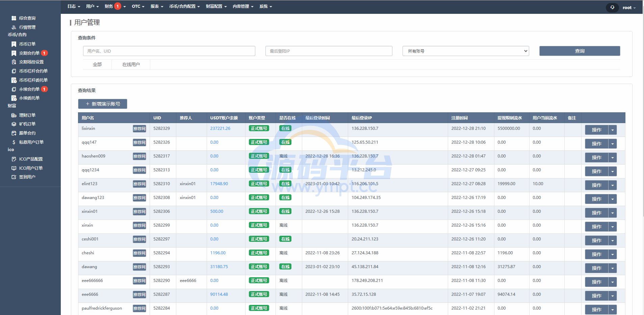The image size is (644, 315).
Task: Click ICO产品配置 sidebar icon
Action: pyautogui.click(x=14, y=159)
